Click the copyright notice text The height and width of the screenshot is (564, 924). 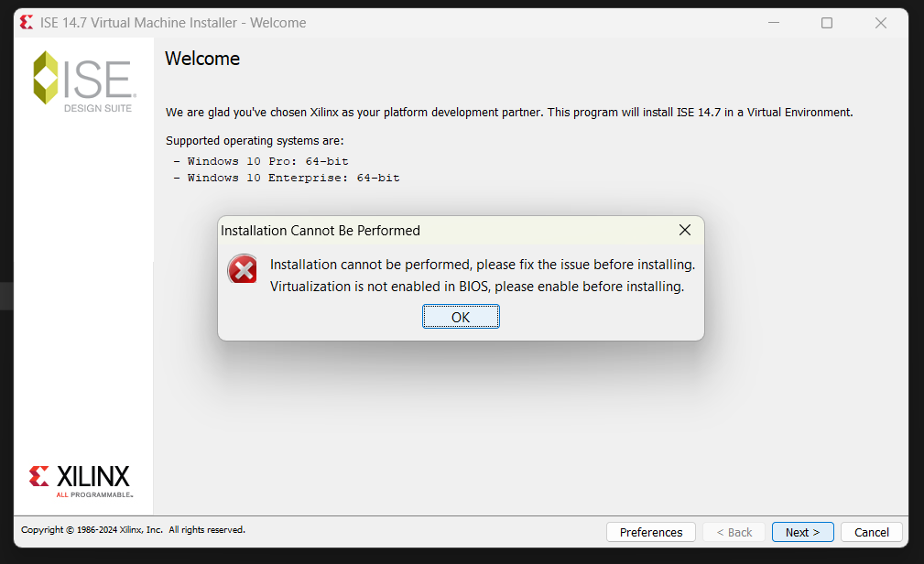pyautogui.click(x=133, y=530)
